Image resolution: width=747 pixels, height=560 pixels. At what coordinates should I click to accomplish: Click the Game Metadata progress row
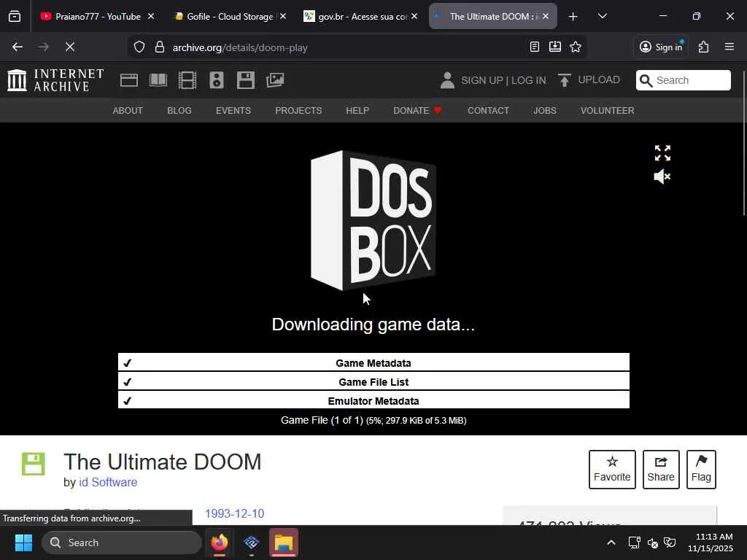coord(373,362)
